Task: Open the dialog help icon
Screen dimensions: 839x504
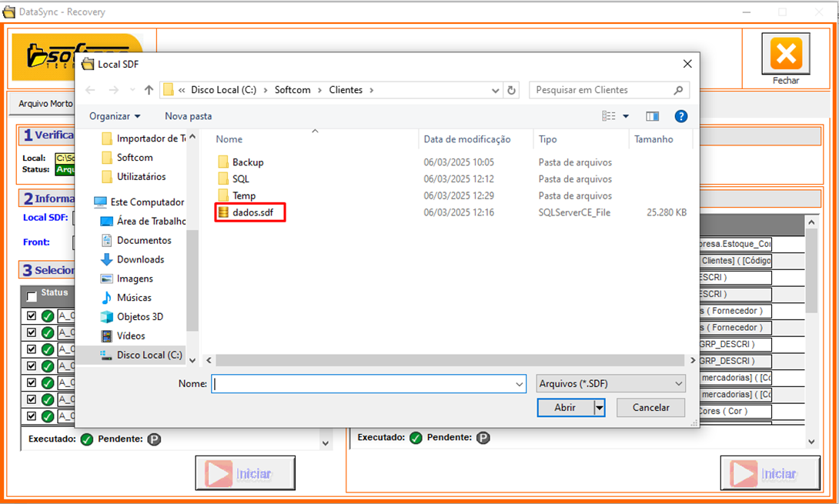Action: (680, 116)
